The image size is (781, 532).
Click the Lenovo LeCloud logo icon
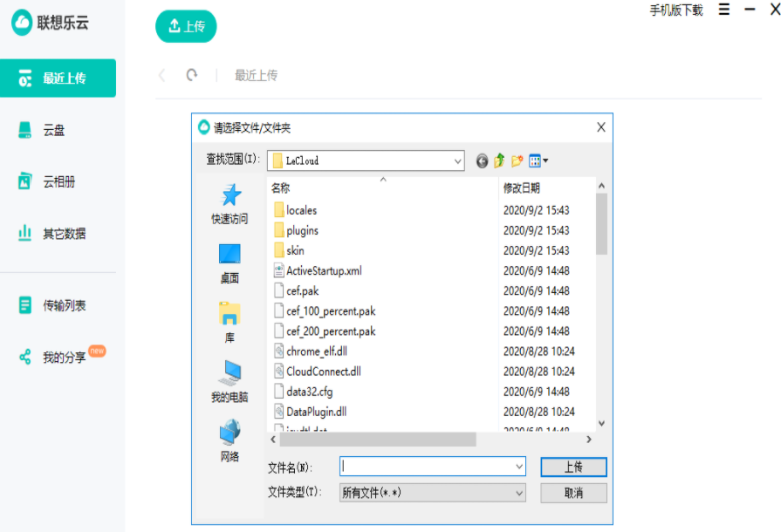click(22, 22)
